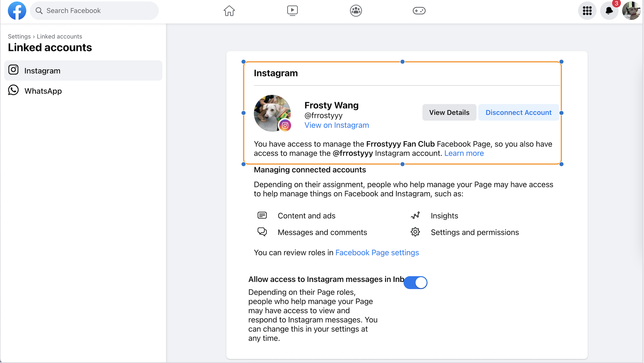Screen dimensions: 644x363
Task: Click Frosty Wang's Instagram profile photo
Action: click(x=272, y=113)
